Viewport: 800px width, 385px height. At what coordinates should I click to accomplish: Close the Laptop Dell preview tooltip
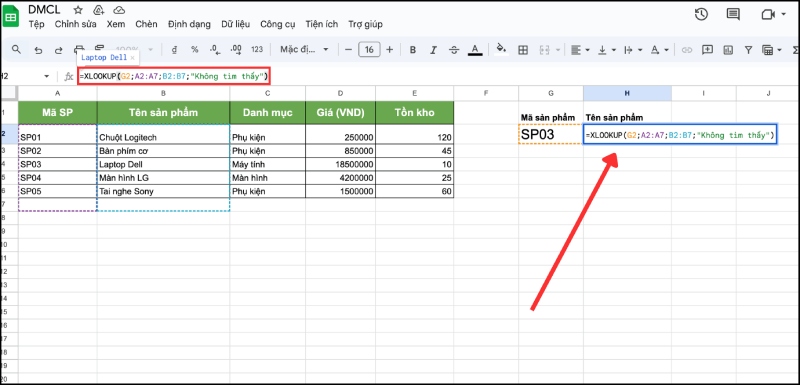coord(133,58)
